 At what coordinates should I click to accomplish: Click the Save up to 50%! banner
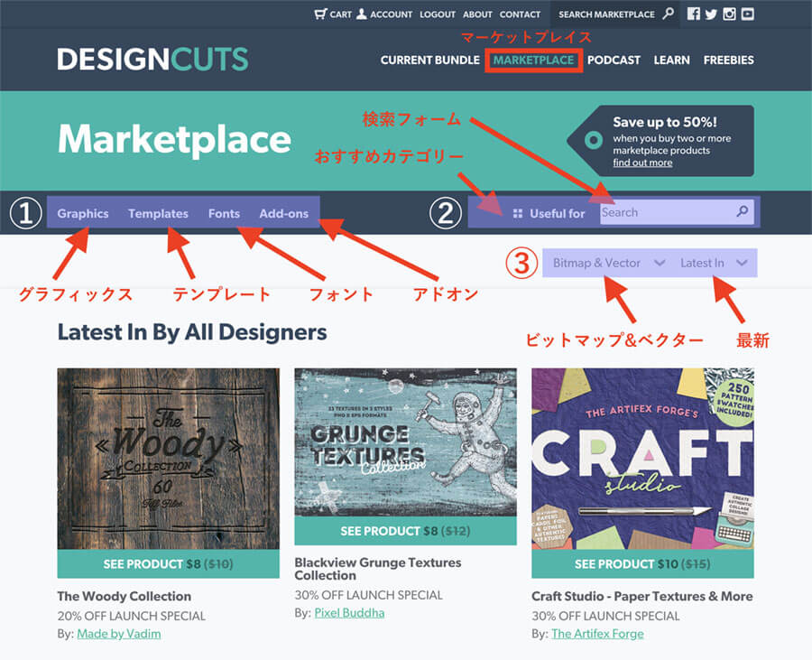point(660,141)
